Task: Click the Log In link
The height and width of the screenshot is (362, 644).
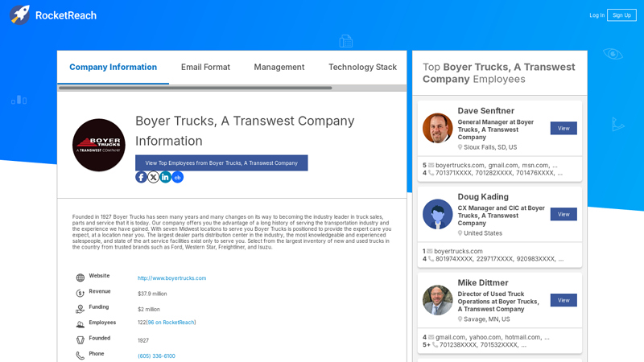Action: (x=597, y=15)
